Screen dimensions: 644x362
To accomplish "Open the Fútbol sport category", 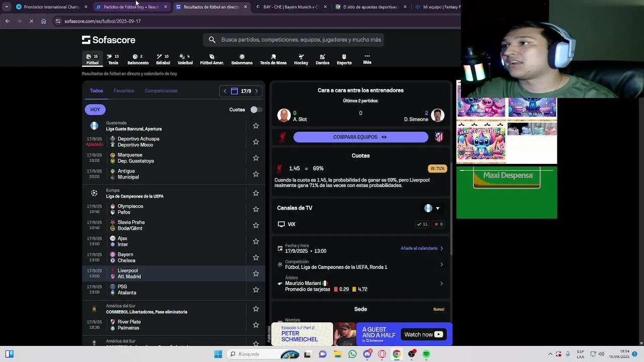I will pos(93,59).
